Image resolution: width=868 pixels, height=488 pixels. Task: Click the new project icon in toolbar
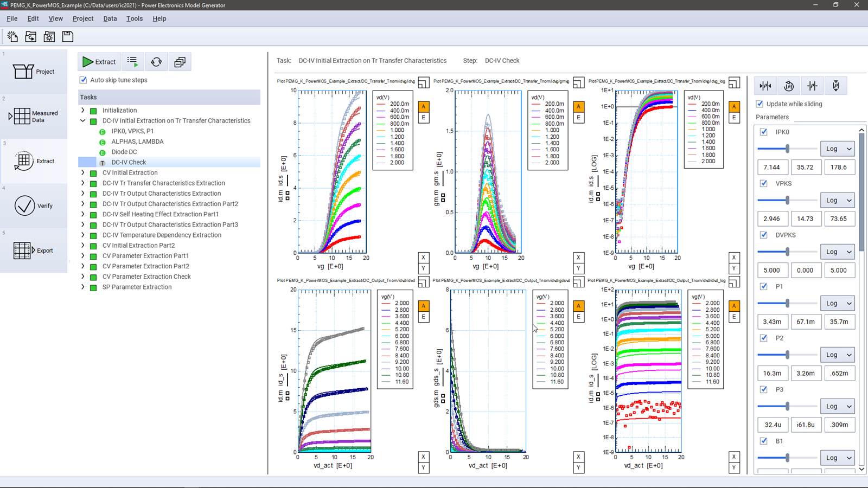click(12, 36)
